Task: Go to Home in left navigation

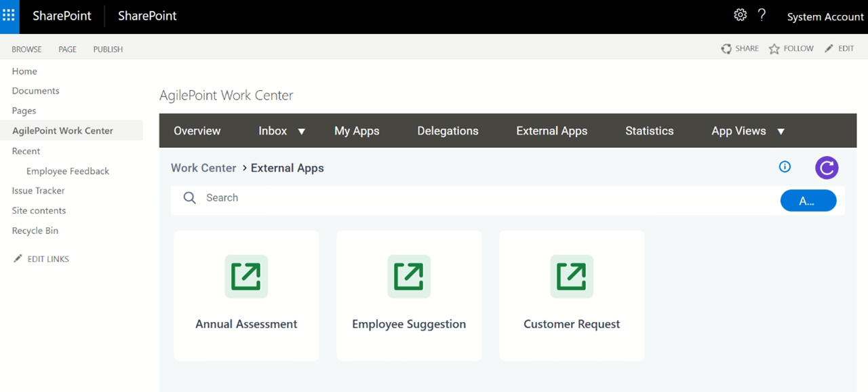Action: 24,71
